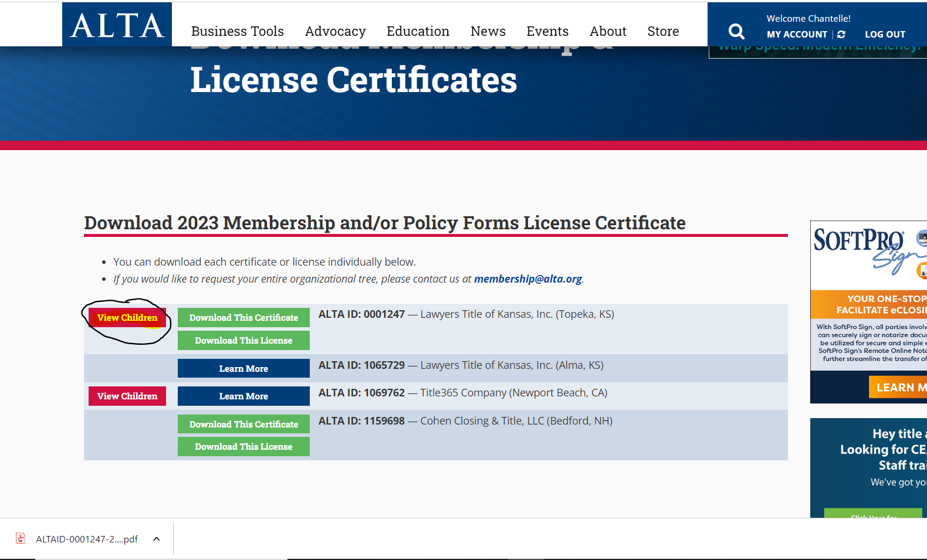Viewport: 927px width, 560px height.
Task: Go to My Account
Action: tap(797, 35)
